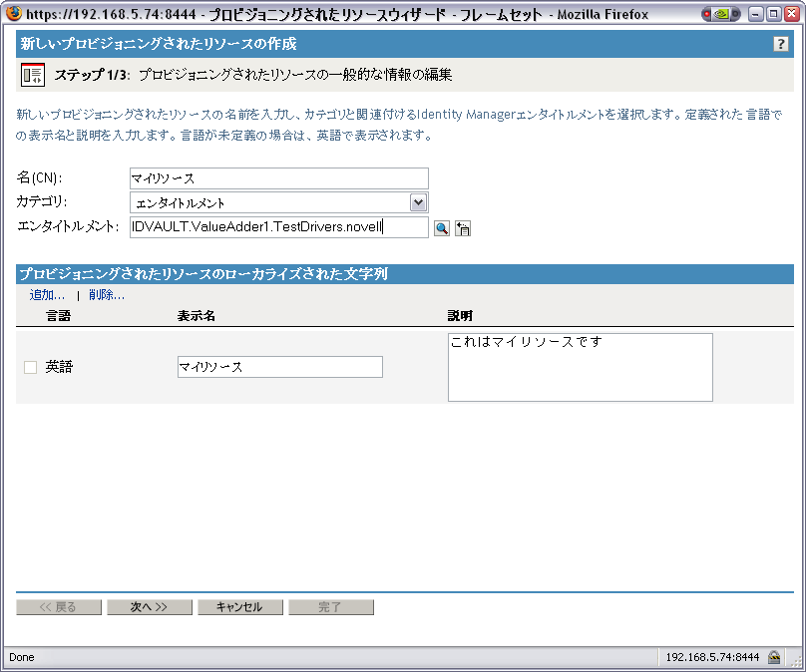The image size is (806, 672).
Task: Click the 英語 language label
Action: [x=59, y=367]
